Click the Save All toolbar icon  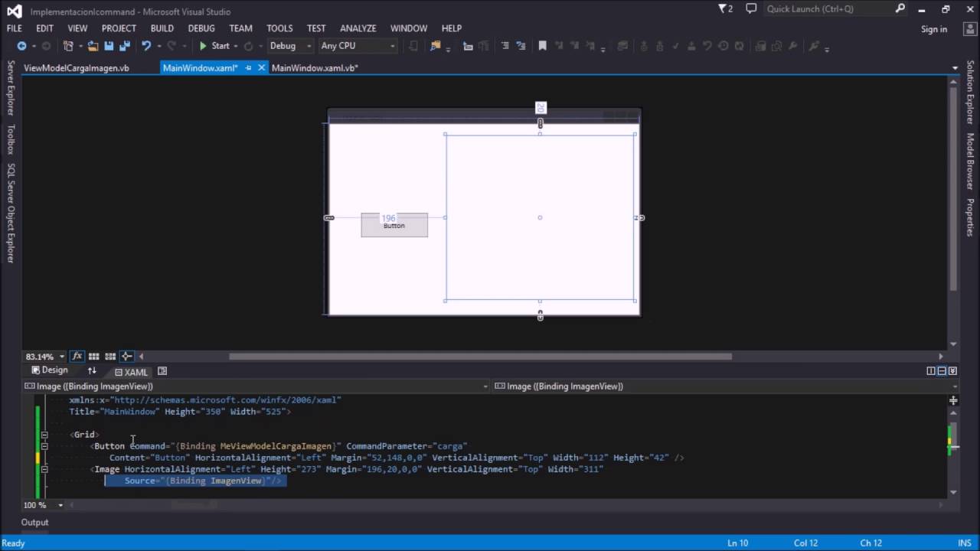coord(124,46)
